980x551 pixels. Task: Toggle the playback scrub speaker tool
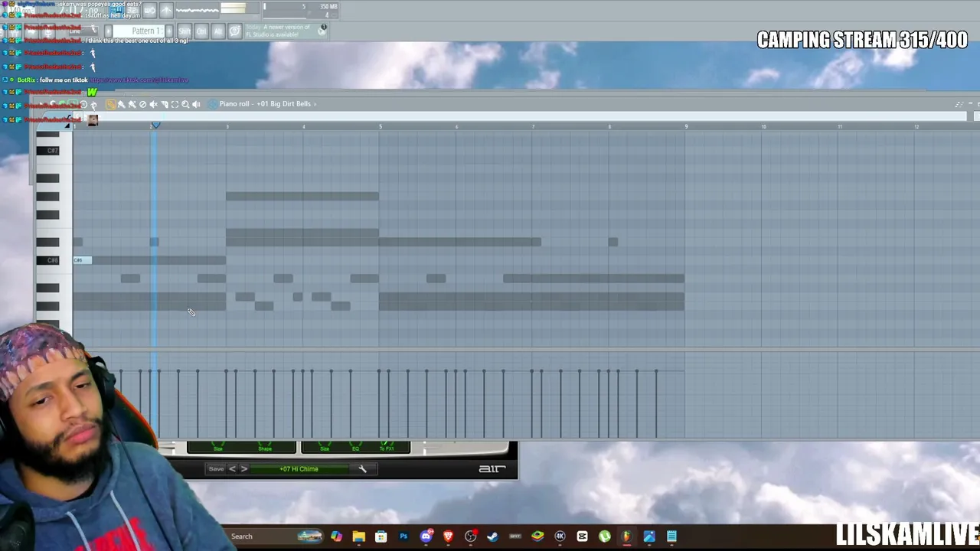pyautogui.click(x=196, y=104)
